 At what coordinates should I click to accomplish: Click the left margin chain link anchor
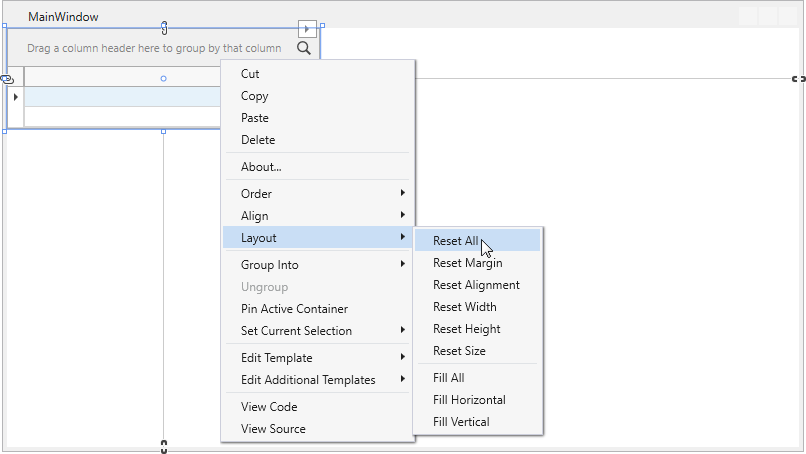pyautogui.click(x=7, y=79)
